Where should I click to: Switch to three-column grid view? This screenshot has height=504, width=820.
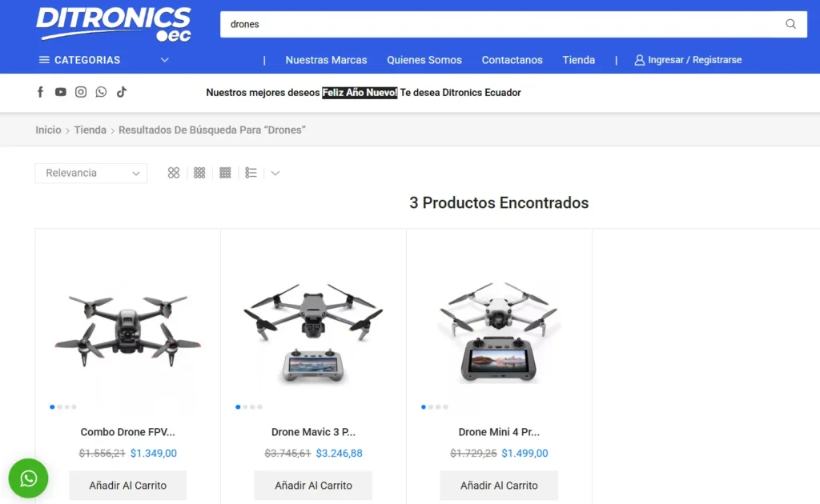click(x=199, y=173)
